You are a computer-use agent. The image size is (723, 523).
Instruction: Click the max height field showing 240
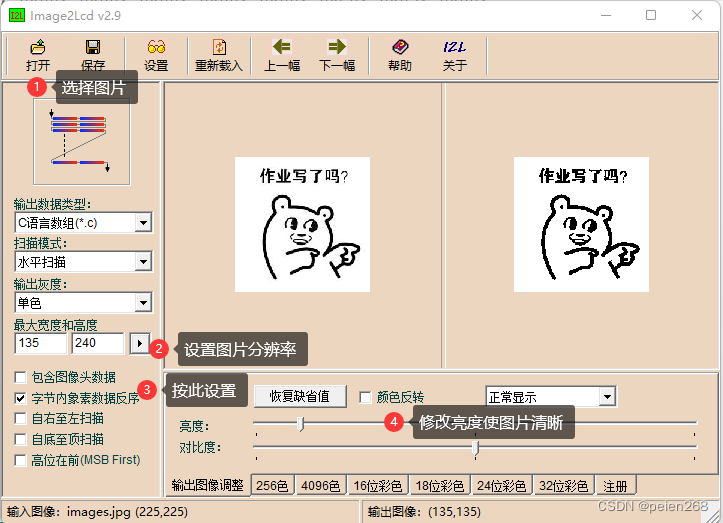point(97,343)
